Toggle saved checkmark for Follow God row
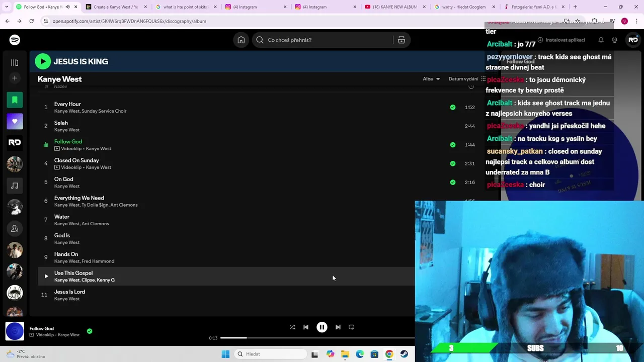Image resolution: width=644 pixels, height=362 pixels. point(453,145)
